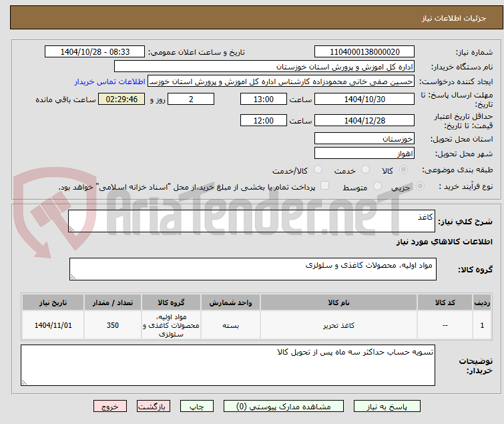
Task: Click the row number cell 1
Action: (482, 325)
